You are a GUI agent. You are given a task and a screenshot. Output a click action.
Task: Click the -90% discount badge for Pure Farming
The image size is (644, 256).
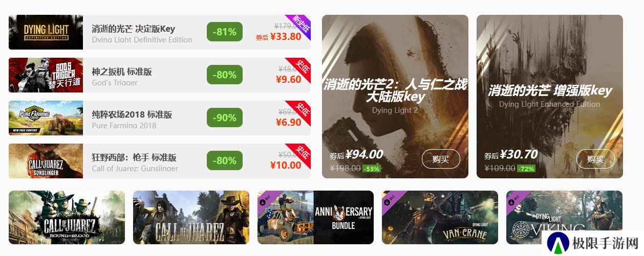click(x=225, y=118)
